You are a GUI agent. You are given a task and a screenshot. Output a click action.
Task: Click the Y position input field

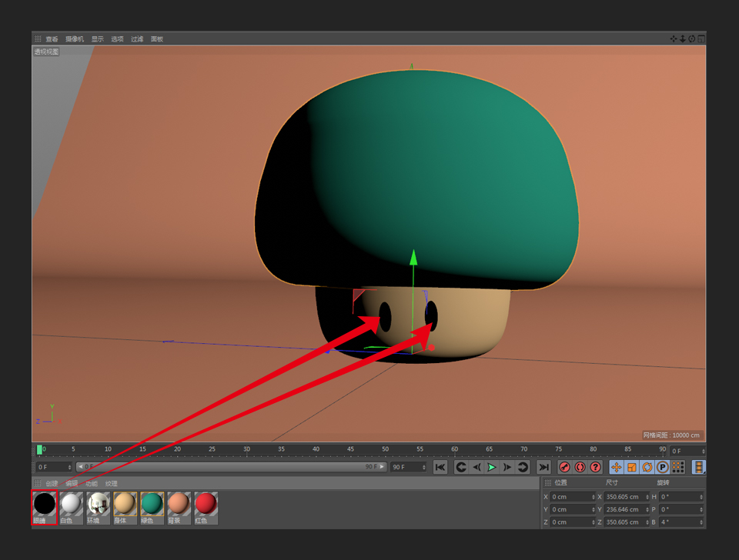(570, 509)
